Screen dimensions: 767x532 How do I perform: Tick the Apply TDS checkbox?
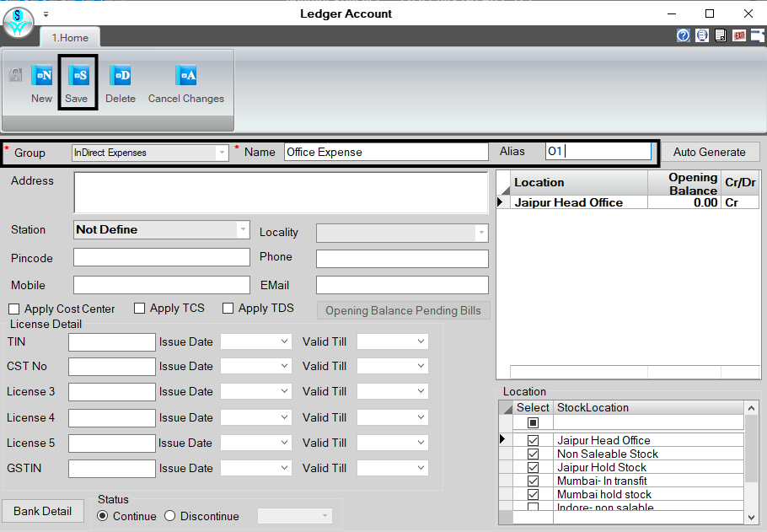[x=228, y=309]
